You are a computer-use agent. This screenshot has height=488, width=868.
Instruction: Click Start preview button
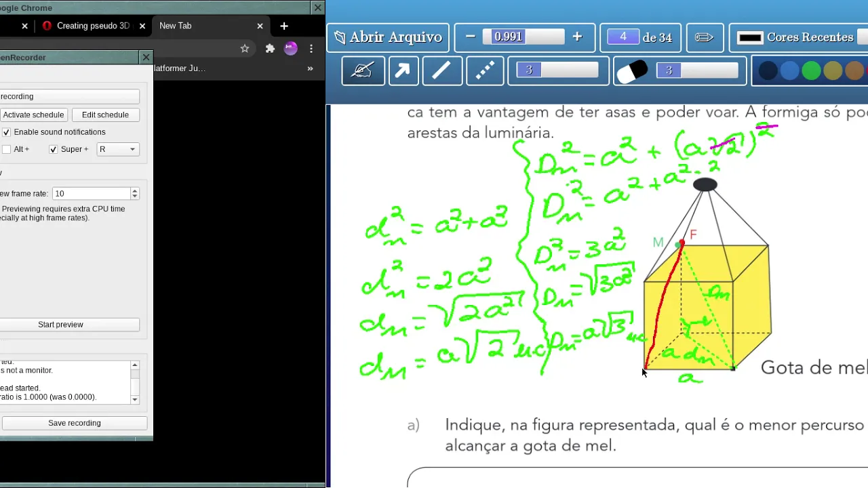(x=69, y=325)
